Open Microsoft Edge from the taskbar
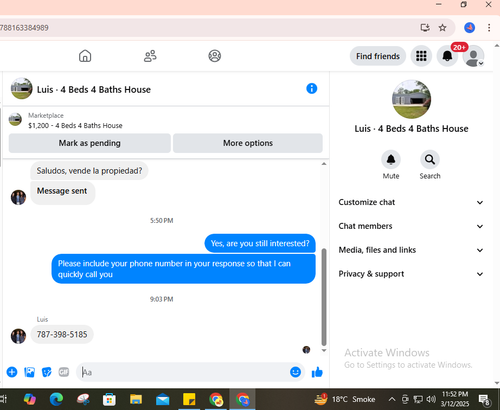 56,399
